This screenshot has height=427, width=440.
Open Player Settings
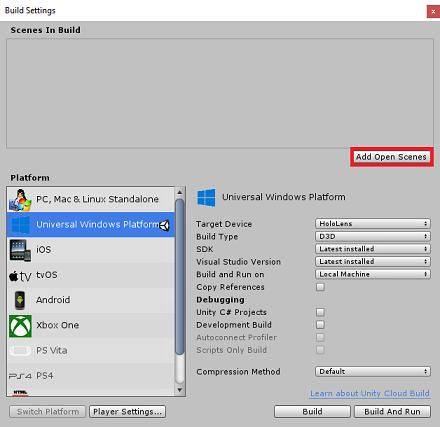tap(127, 412)
